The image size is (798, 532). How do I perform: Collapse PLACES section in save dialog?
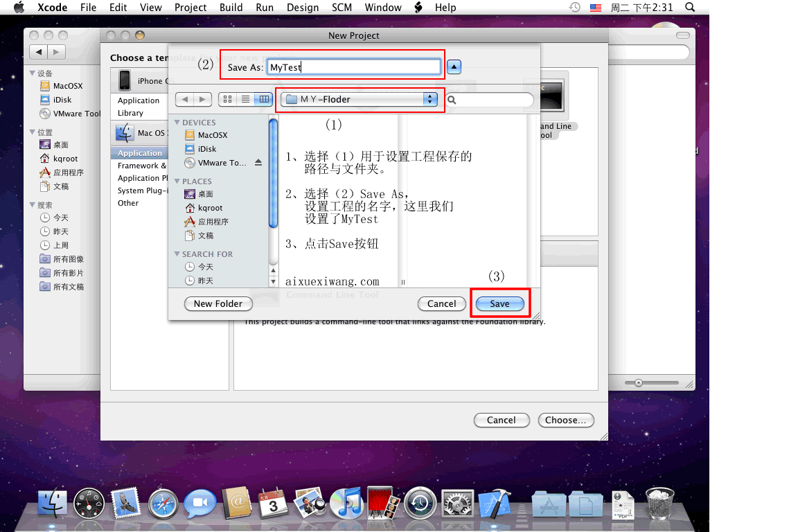177,181
